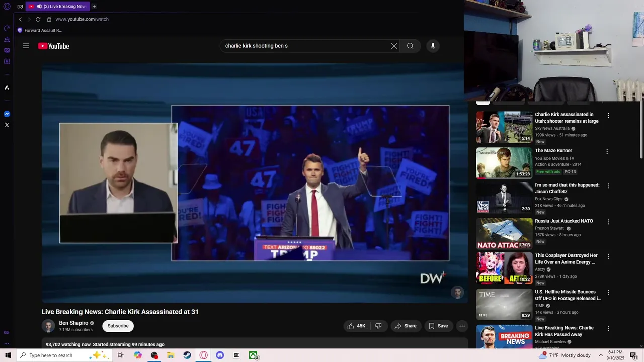Open options for Jason Chaffetz video
Screen dimensions: 644x362
pyautogui.click(x=608, y=186)
